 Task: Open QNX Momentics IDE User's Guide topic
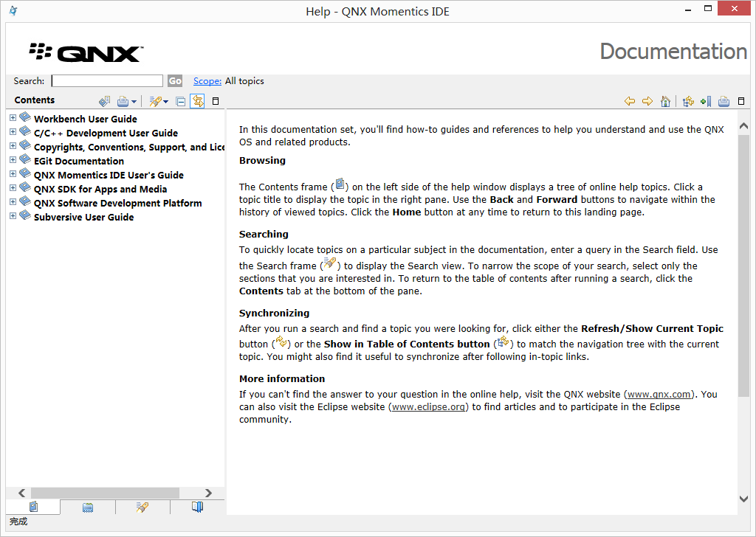pos(109,175)
